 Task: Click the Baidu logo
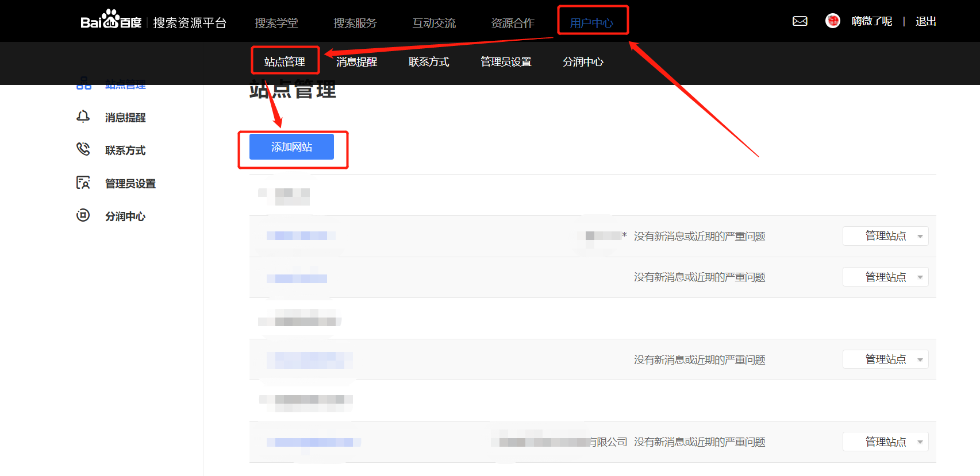click(x=111, y=21)
